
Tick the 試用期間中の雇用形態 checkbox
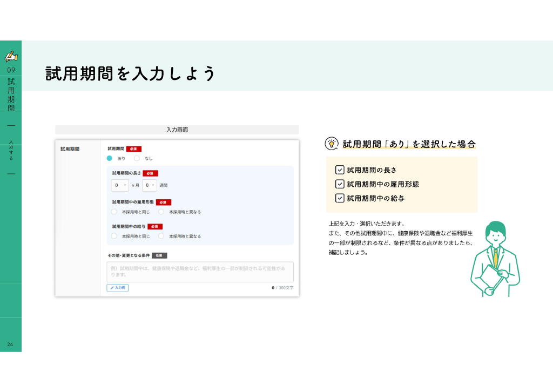click(340, 184)
